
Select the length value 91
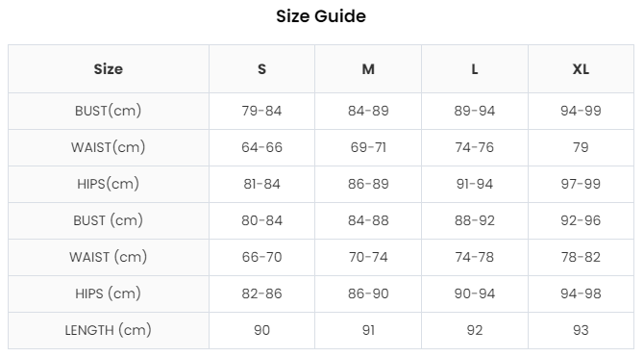coord(368,330)
